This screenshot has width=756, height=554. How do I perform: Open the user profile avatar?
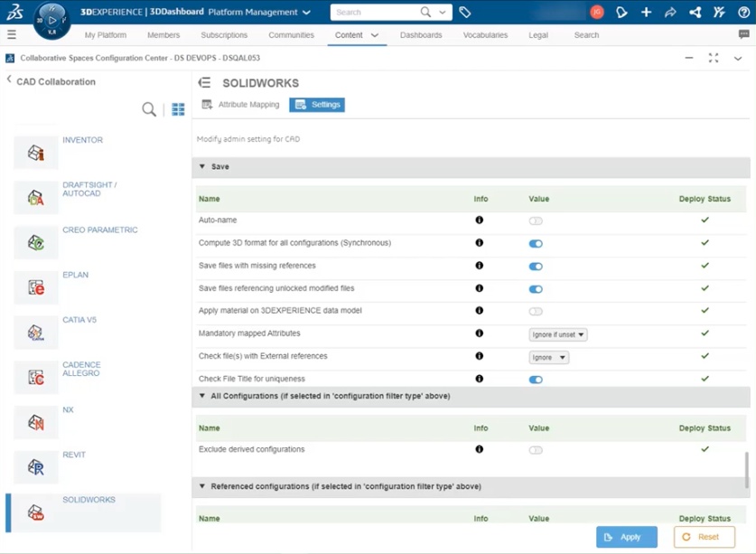pyautogui.click(x=597, y=12)
